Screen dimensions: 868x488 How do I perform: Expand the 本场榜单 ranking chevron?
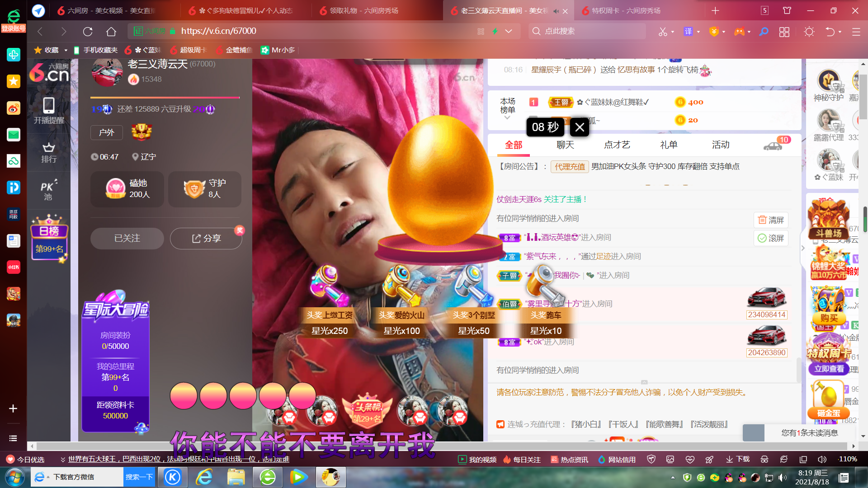[507, 117]
